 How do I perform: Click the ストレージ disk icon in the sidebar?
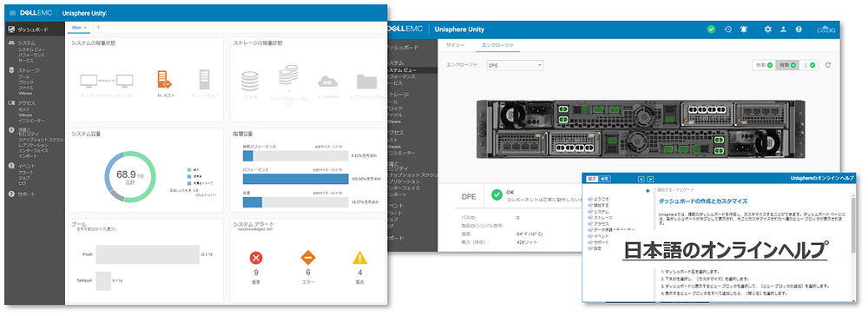click(x=11, y=70)
